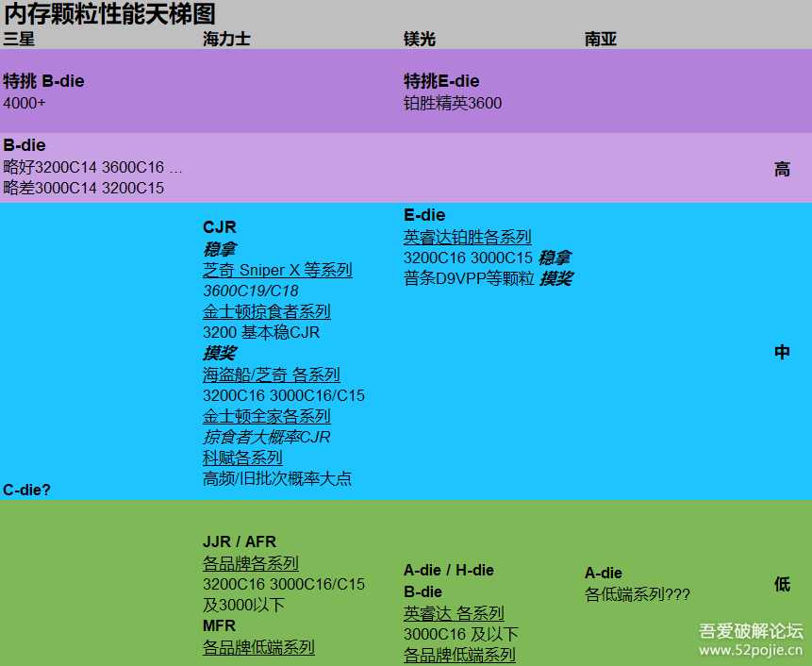Click the 科赋各系列 link
The image size is (812, 666).
point(242,458)
